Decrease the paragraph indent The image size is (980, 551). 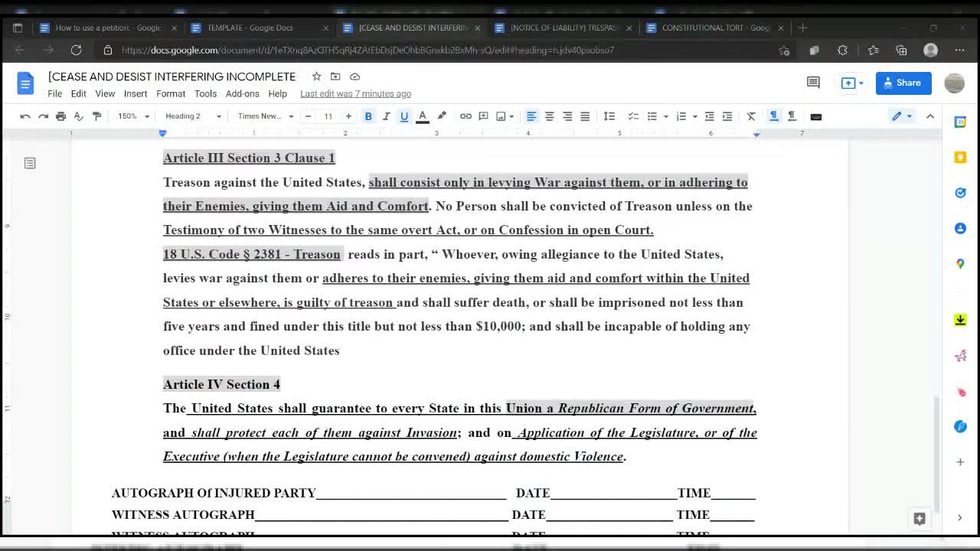(709, 116)
